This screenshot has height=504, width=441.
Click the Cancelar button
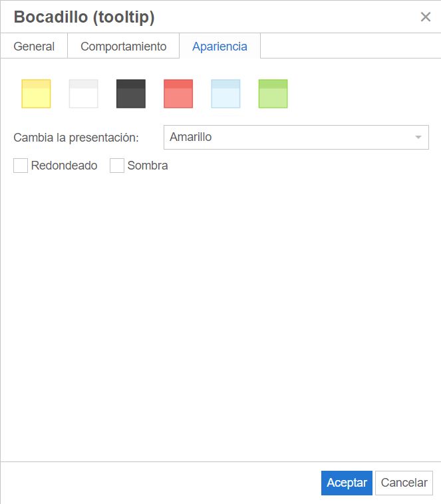404,483
